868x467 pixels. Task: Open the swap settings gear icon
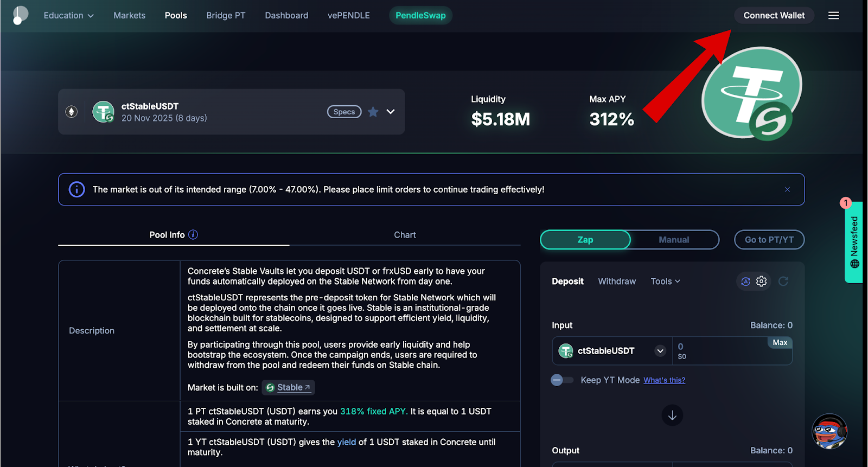pos(762,281)
